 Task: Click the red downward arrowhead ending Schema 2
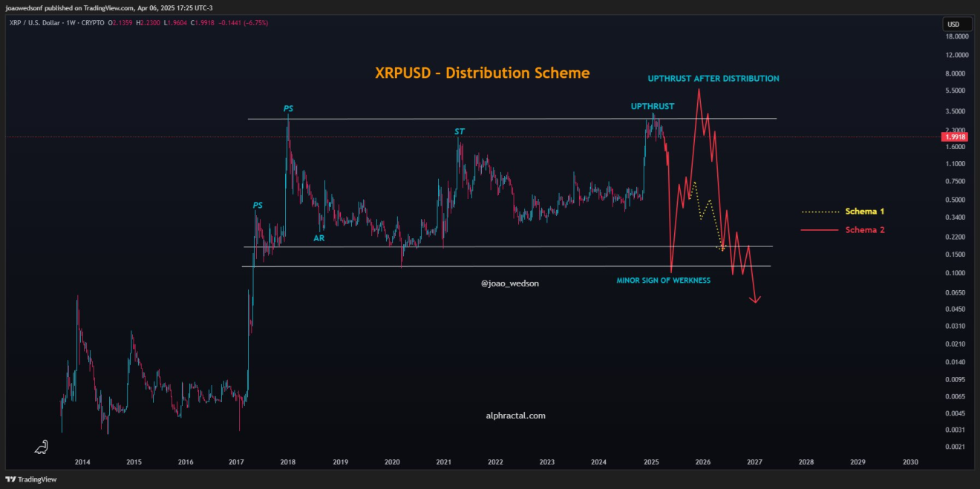point(754,299)
